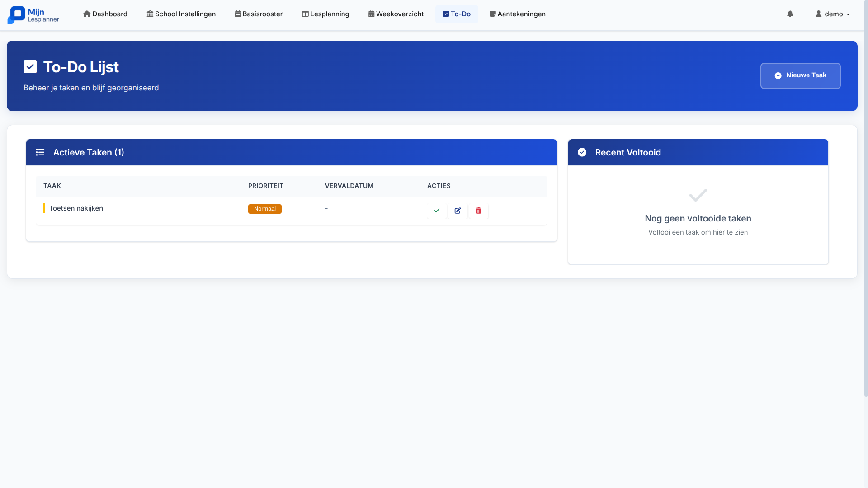Go to School Instellingen

181,14
